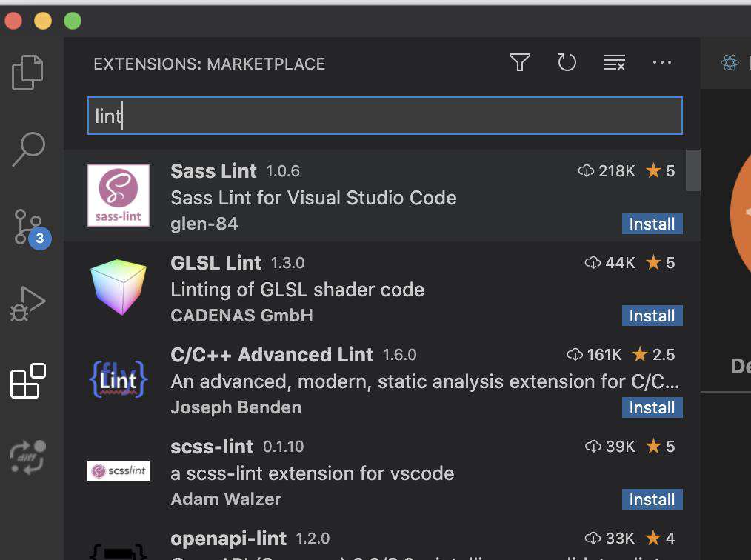This screenshot has height=560, width=751.
Task: Click the 218K download count for Sass Lint
Action: tap(607, 171)
